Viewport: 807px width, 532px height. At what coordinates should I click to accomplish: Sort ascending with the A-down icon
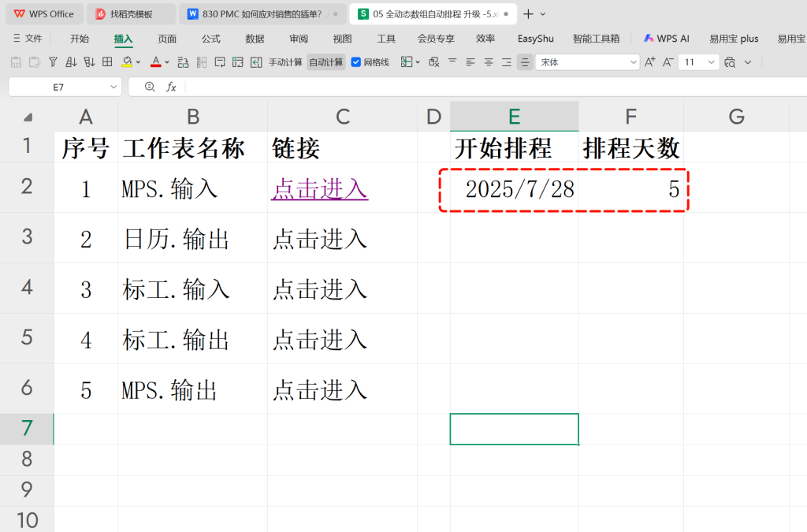pyautogui.click(x=71, y=62)
